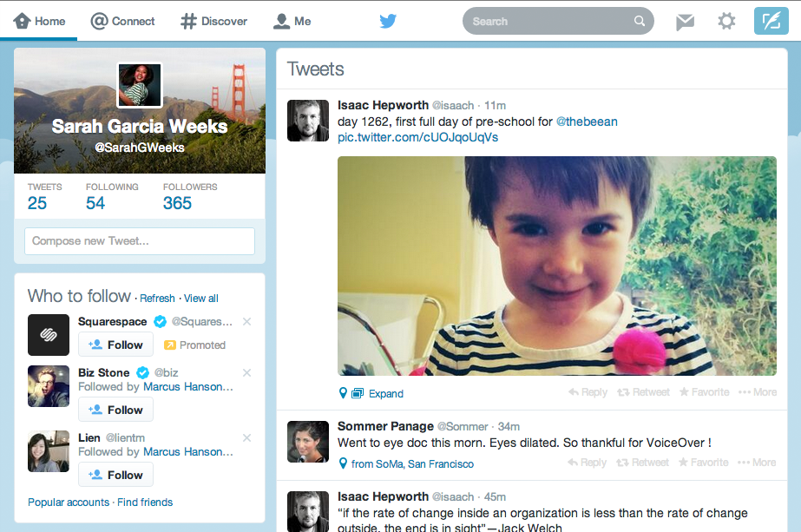The height and width of the screenshot is (532, 801).
Task: Click Isaac Hepworth name on 45m tweet
Action: point(383,496)
